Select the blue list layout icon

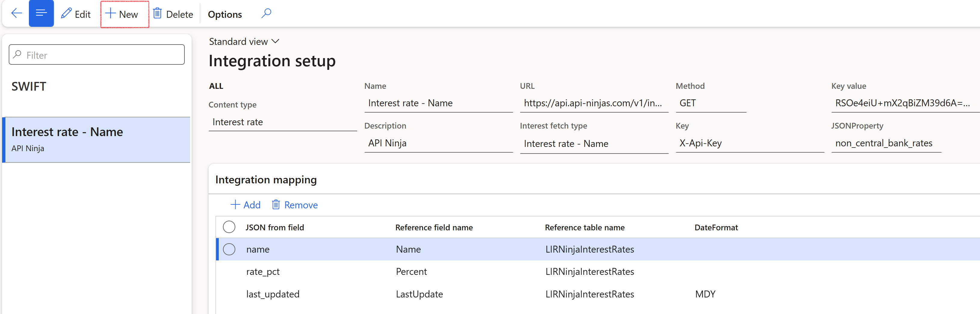pos(41,13)
